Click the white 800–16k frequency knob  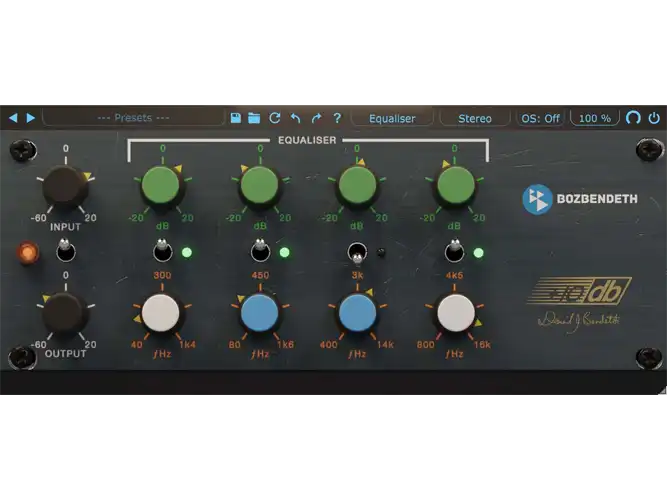tap(456, 314)
